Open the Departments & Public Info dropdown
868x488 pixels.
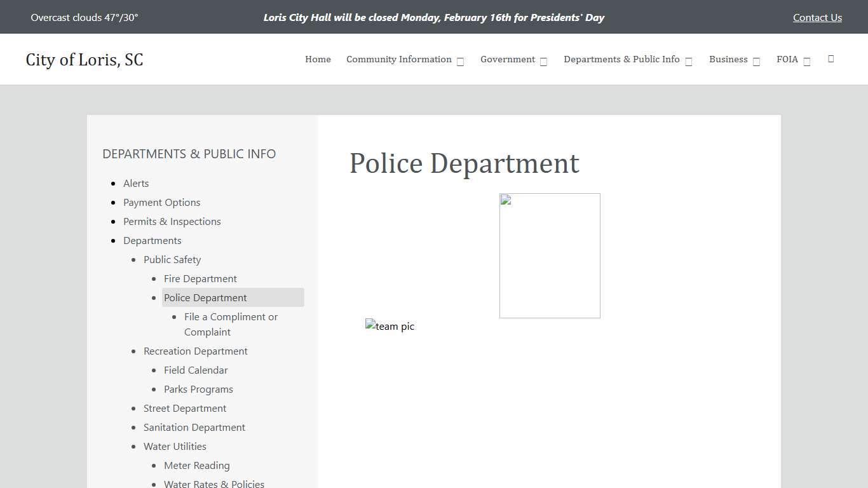[689, 60]
